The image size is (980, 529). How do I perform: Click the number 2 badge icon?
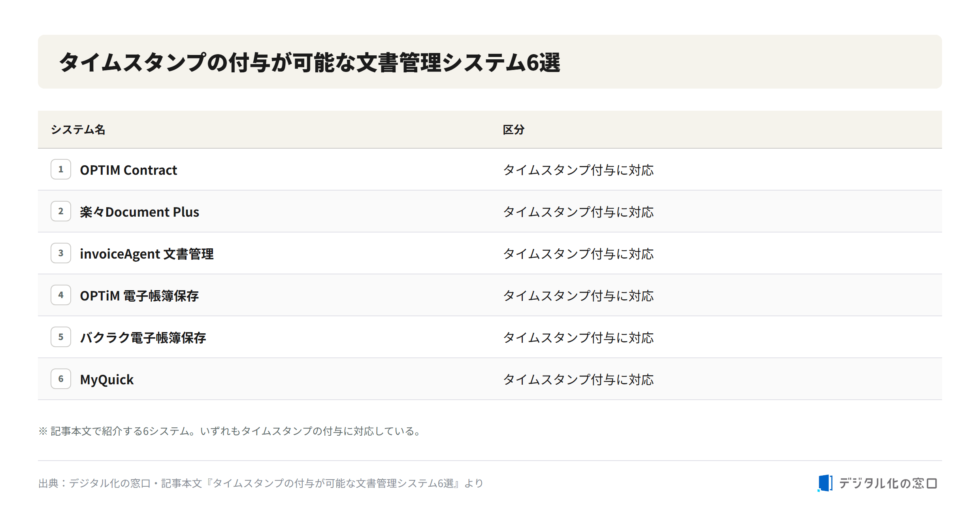point(61,211)
